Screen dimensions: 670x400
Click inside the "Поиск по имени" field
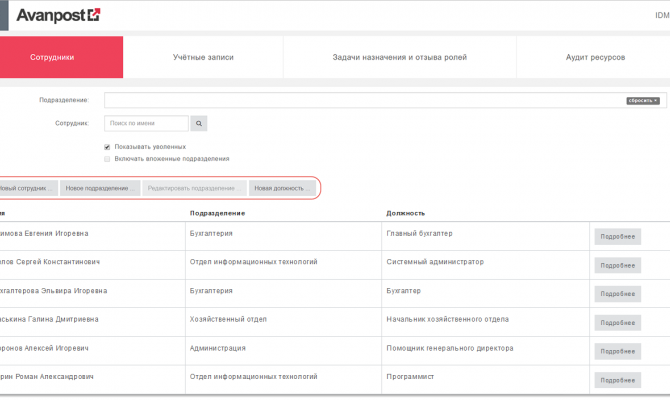(x=146, y=124)
